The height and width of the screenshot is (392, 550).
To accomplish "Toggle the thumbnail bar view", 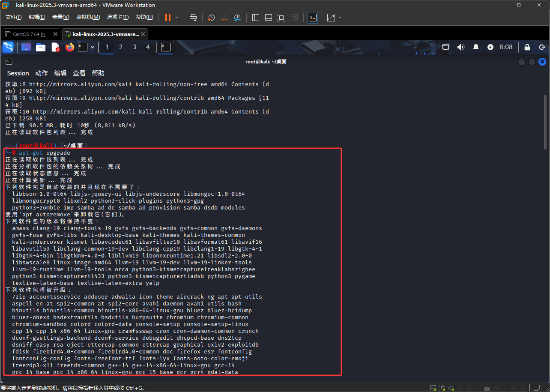I will pos(269,18).
